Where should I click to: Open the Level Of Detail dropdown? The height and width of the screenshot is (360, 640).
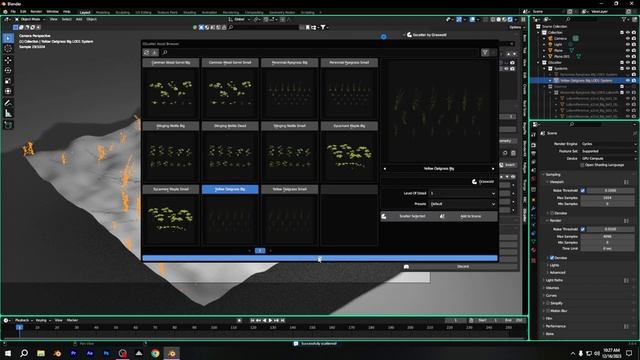[x=462, y=193]
